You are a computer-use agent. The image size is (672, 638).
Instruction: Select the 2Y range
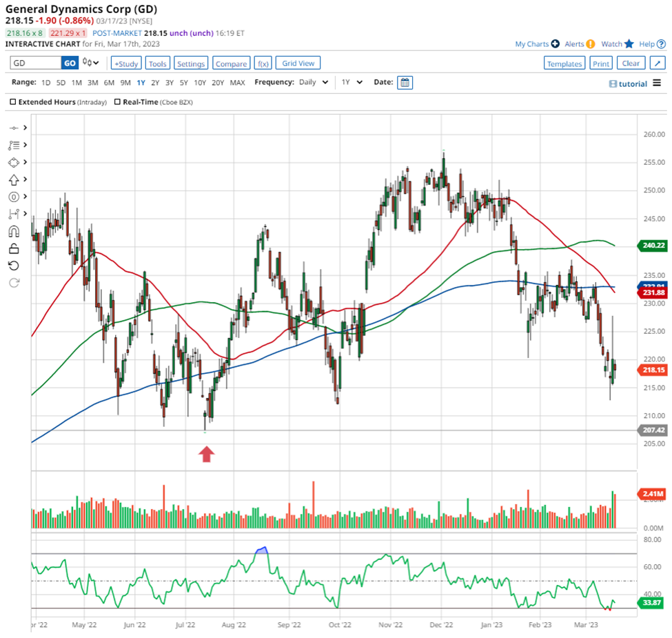point(155,82)
